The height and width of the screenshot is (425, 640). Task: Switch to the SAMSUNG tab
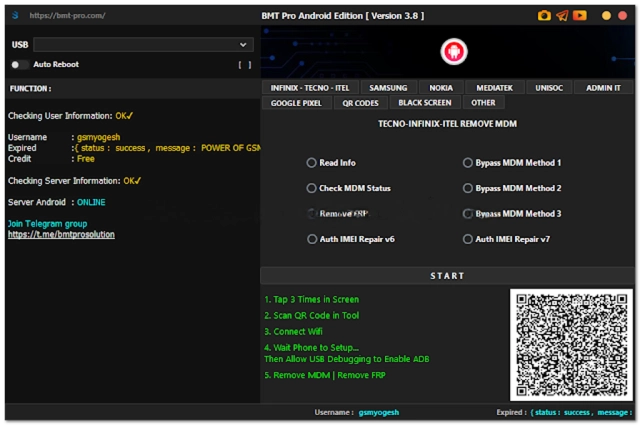pyautogui.click(x=388, y=88)
